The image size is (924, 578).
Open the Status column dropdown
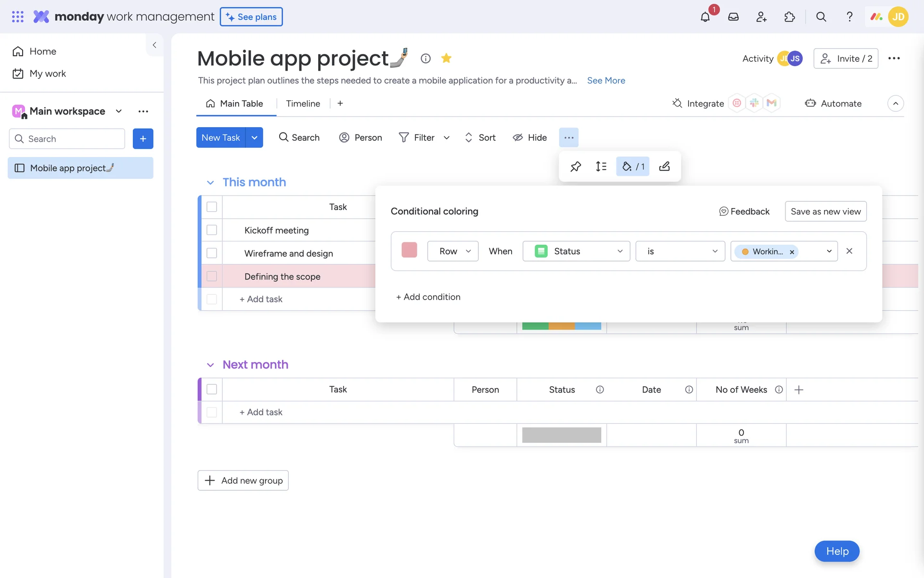[x=576, y=251]
